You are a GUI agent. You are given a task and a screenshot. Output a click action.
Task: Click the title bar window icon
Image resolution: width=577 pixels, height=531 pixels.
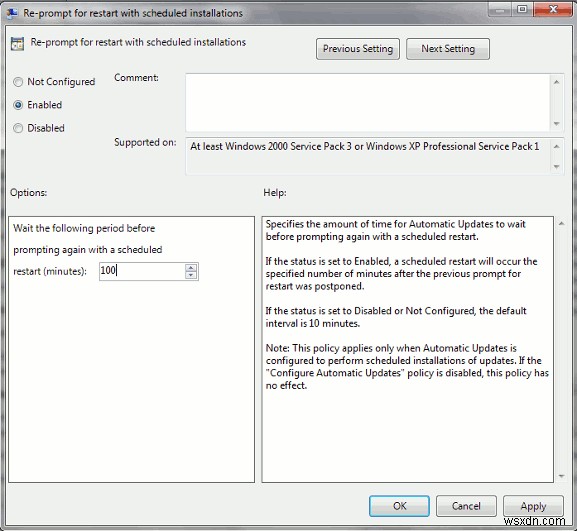pos(13,13)
